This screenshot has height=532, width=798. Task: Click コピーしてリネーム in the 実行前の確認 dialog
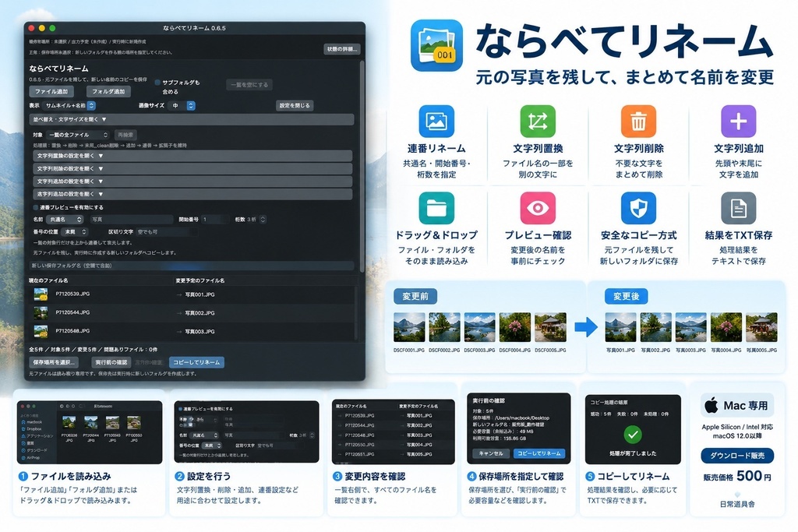tap(538, 453)
